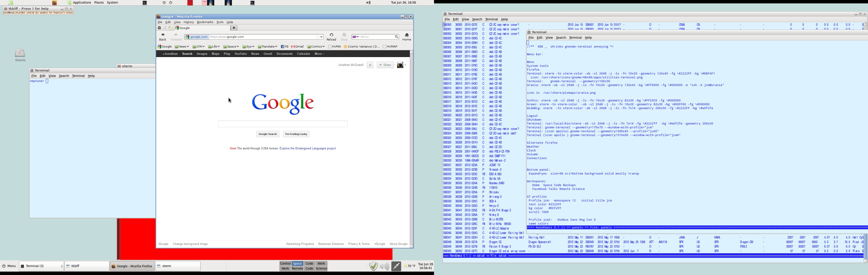
Task: Click the I'm Feeling Lucky button
Action: tap(296, 134)
